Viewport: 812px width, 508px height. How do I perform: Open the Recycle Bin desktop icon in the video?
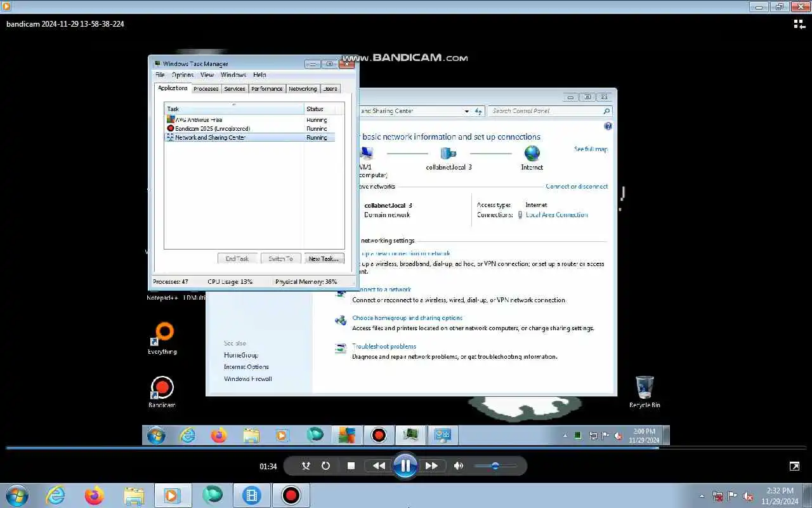tap(645, 392)
